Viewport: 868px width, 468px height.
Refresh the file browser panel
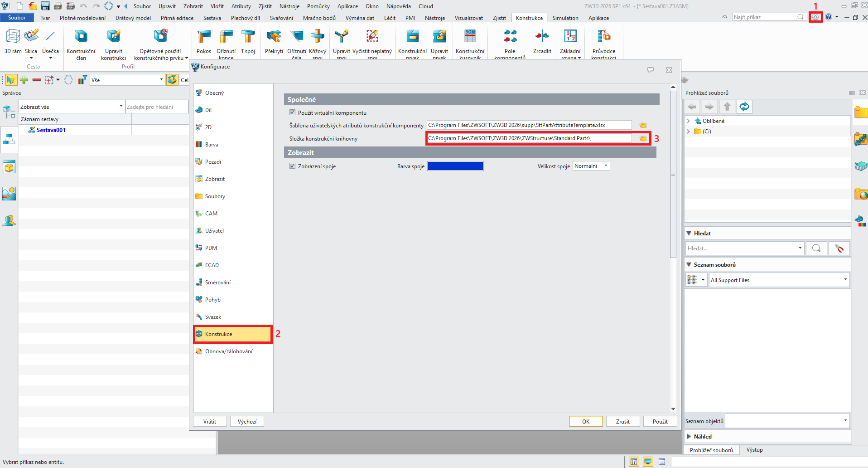point(744,107)
